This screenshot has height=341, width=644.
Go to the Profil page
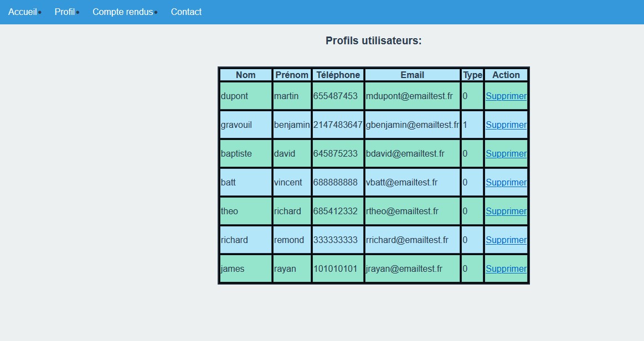coord(65,12)
